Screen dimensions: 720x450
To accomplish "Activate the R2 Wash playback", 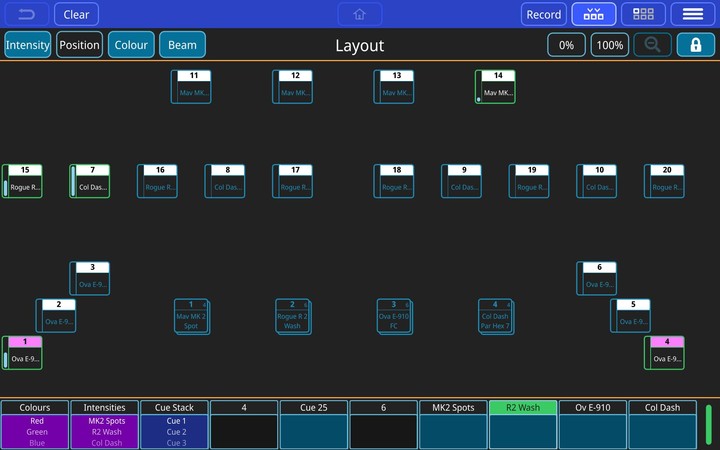I will click(523, 425).
